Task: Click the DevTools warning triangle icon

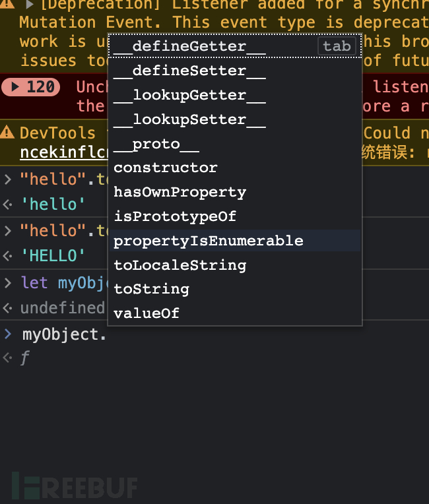Action: pos(7,132)
